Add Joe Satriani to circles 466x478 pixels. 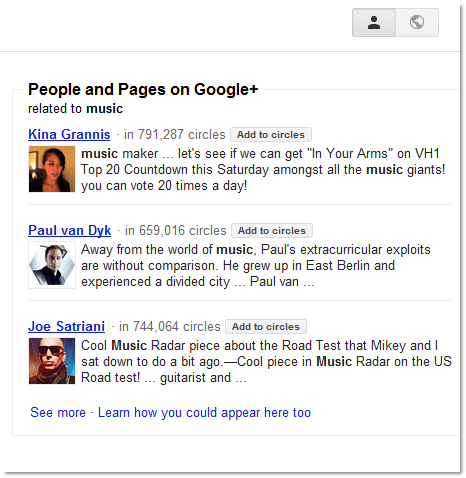(266, 327)
